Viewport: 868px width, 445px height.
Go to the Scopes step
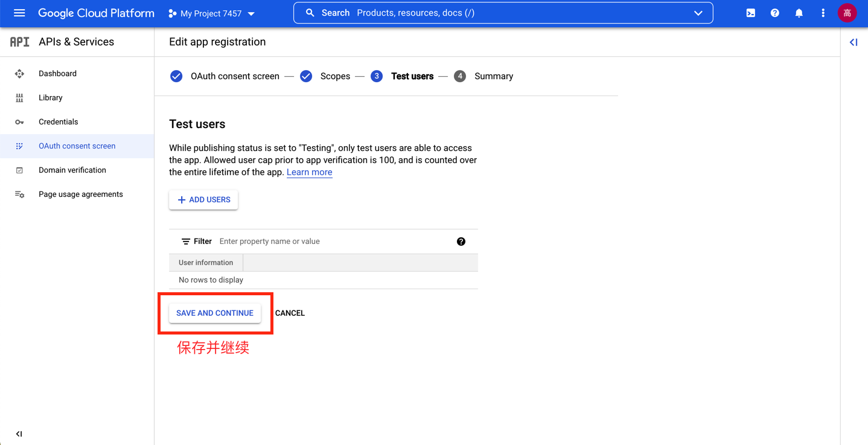335,76
